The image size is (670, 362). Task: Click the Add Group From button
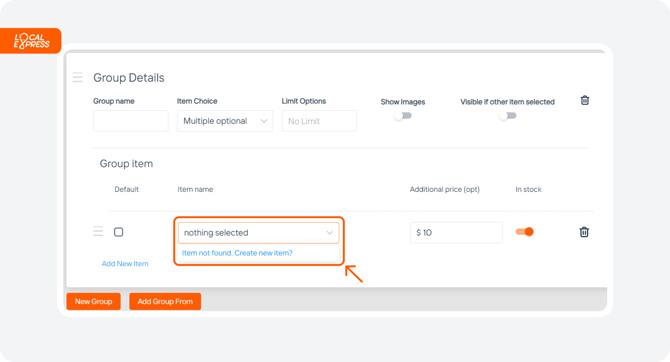165,301
